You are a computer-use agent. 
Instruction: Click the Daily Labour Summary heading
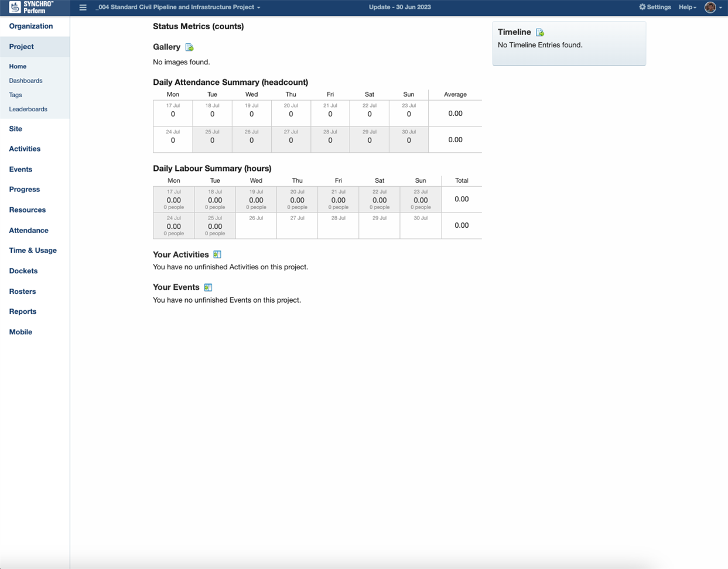(x=212, y=169)
